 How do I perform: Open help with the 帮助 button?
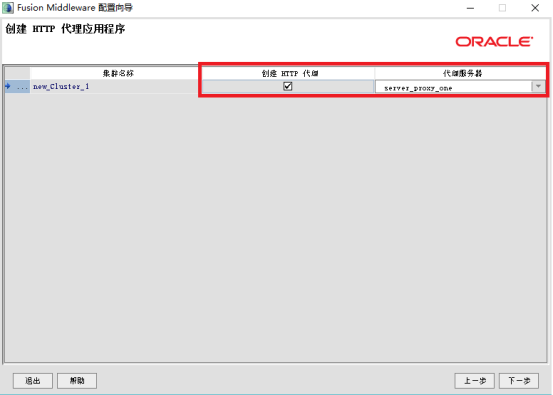coord(77,381)
